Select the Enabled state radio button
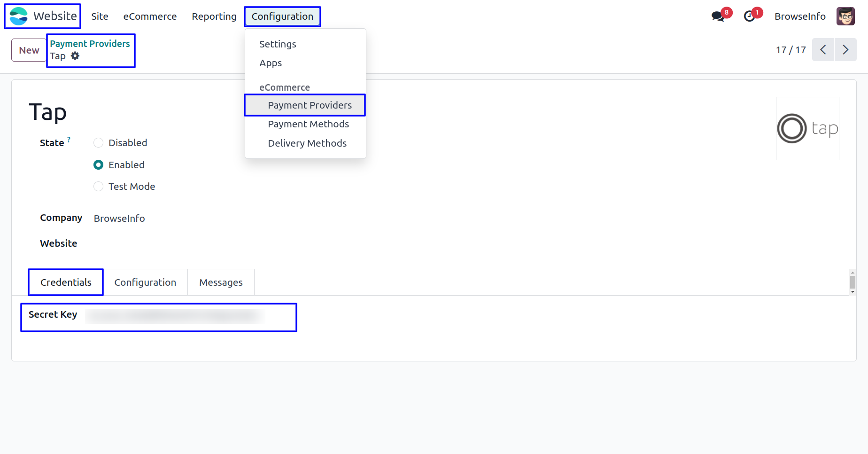The width and height of the screenshot is (868, 454). [99, 165]
